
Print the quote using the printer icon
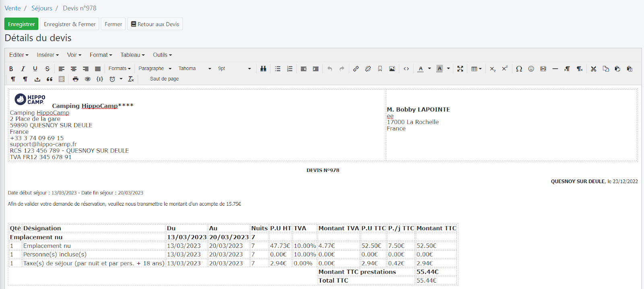pyautogui.click(x=75, y=79)
